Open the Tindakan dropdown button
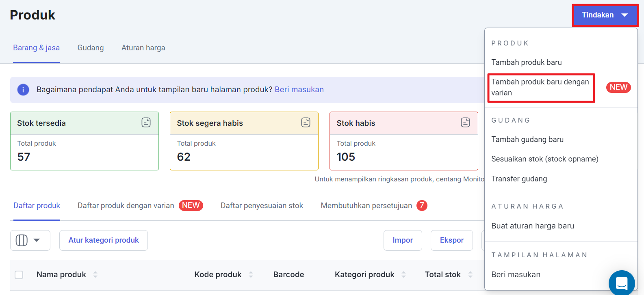The image size is (644, 295). coord(605,15)
